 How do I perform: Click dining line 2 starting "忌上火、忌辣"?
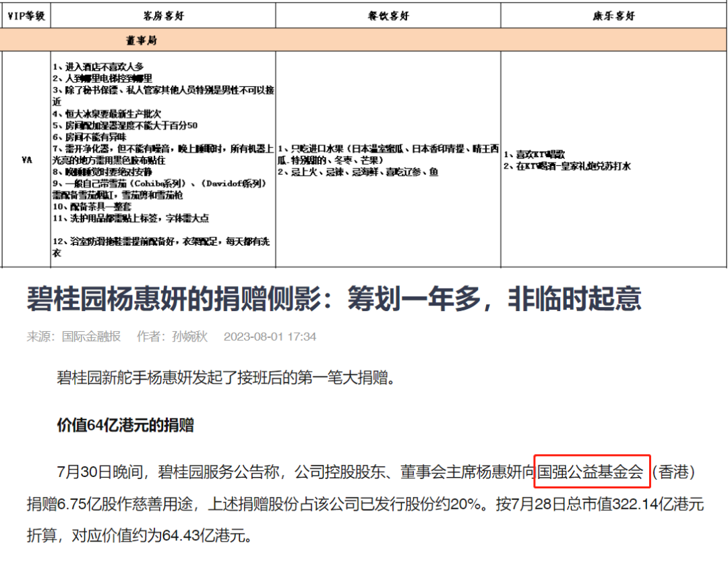358,172
